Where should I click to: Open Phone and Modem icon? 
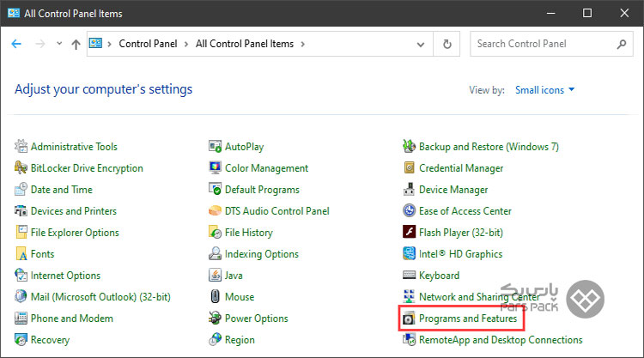[x=21, y=319]
